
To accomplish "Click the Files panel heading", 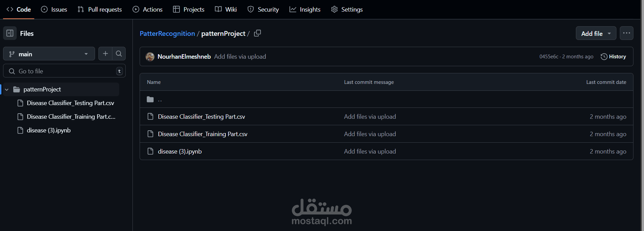I will [x=27, y=33].
